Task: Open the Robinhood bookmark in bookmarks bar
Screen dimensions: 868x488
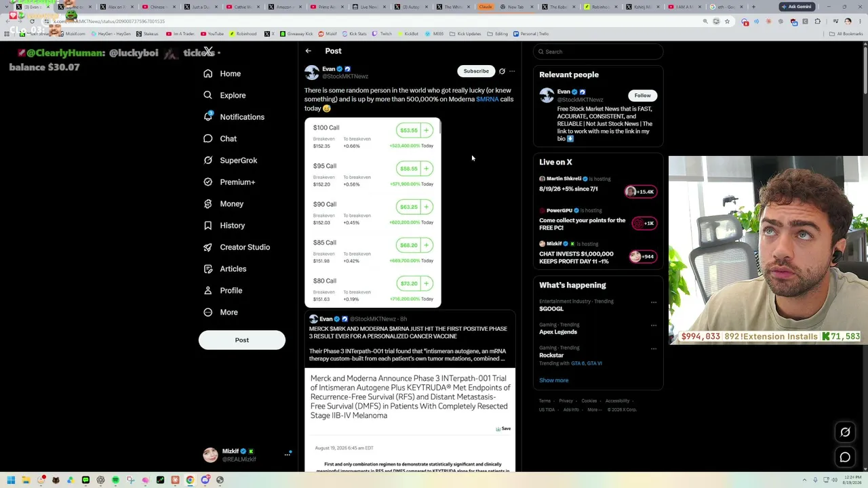Action: [243, 34]
